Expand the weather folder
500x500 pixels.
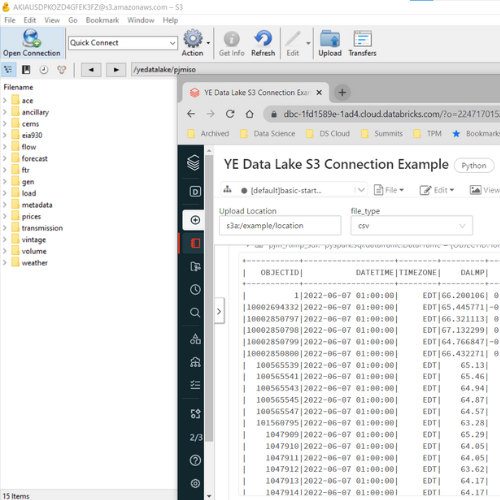point(5,263)
